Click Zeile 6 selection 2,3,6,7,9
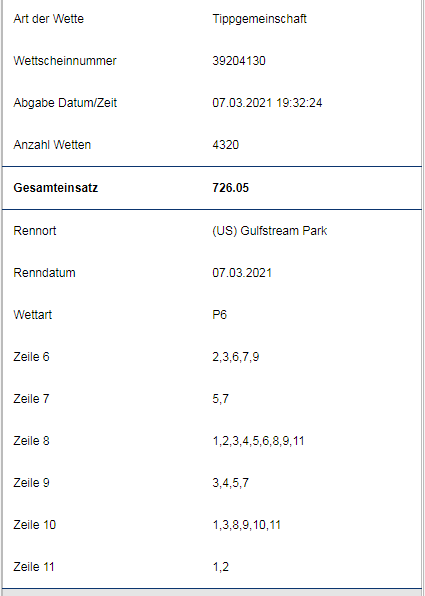Viewport: 425px width, 596px height. (236, 357)
